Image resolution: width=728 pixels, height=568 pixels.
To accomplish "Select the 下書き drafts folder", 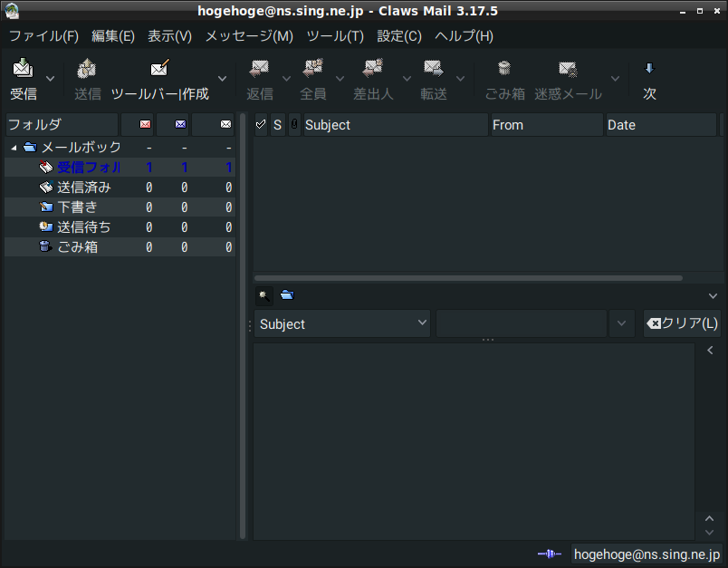I will 120,207.
